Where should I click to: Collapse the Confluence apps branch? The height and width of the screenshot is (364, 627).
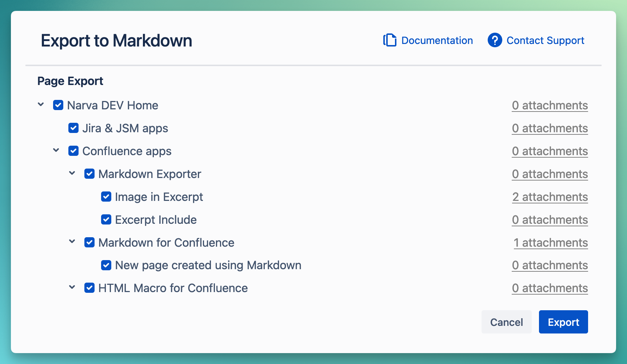coord(56,150)
